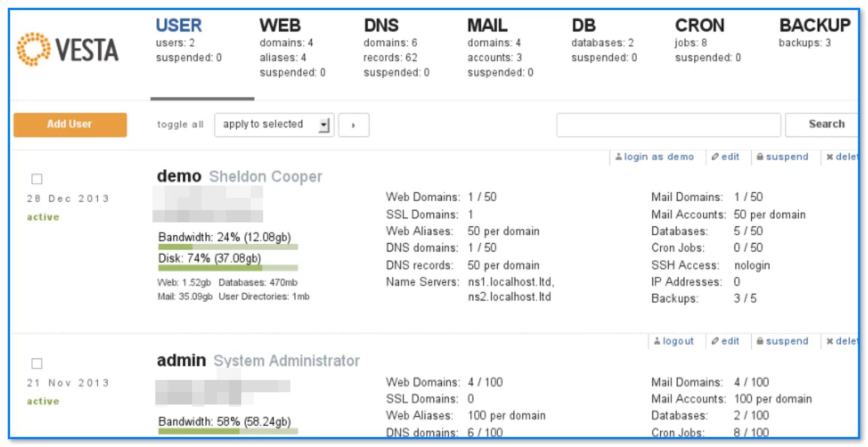The height and width of the screenshot is (447, 868).
Task: Click admin's Mail Accounts 100 per domain
Action: click(x=773, y=399)
